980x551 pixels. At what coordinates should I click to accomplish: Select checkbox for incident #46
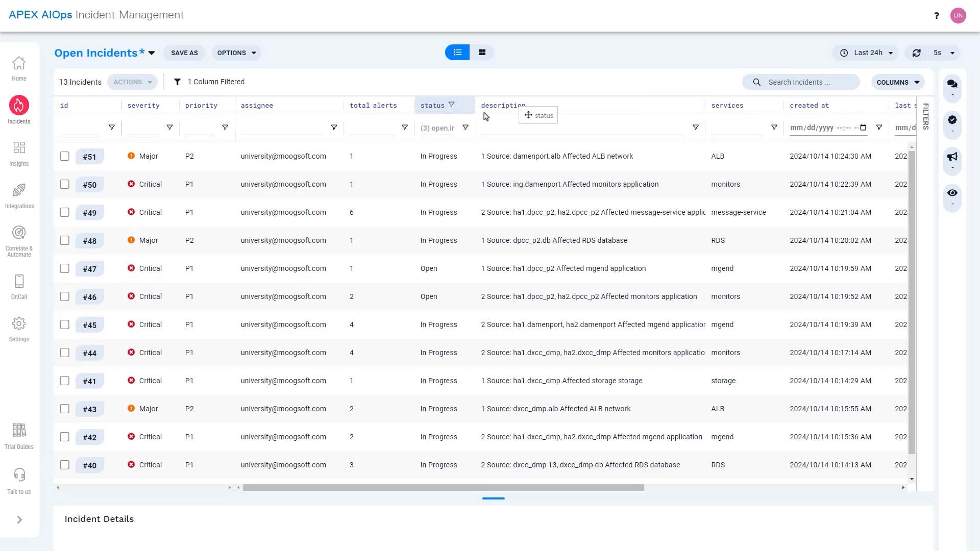pos(64,296)
